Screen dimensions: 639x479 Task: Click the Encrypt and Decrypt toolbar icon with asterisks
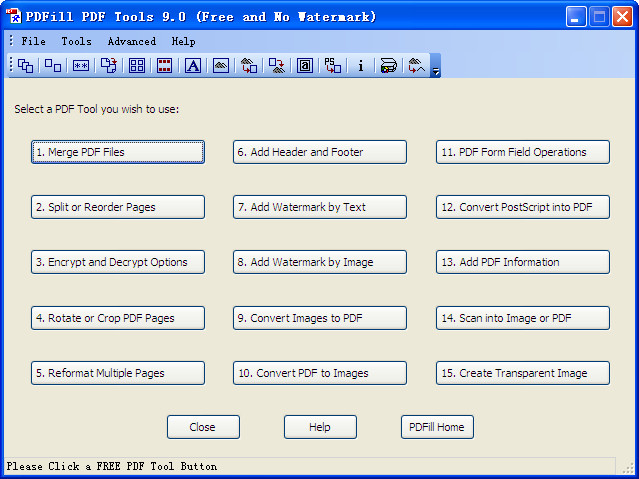point(81,66)
